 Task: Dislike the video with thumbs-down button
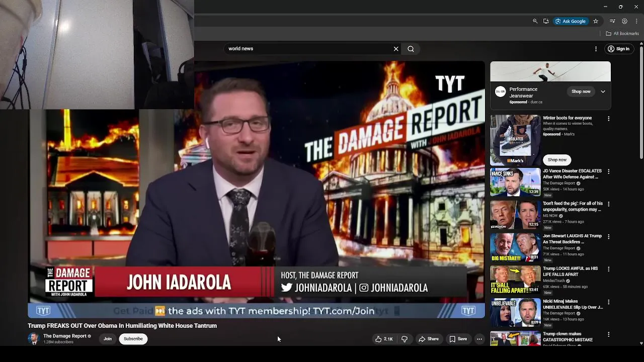click(405, 339)
